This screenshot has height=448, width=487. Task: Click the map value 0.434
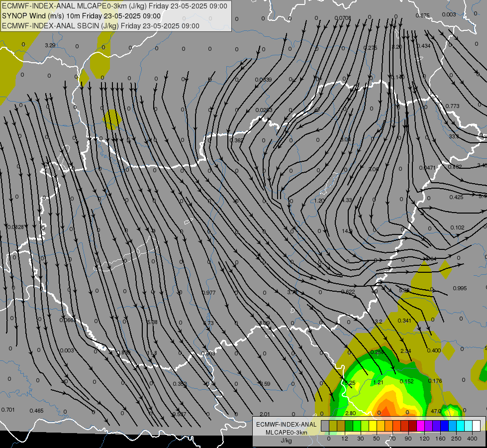[x=424, y=46]
